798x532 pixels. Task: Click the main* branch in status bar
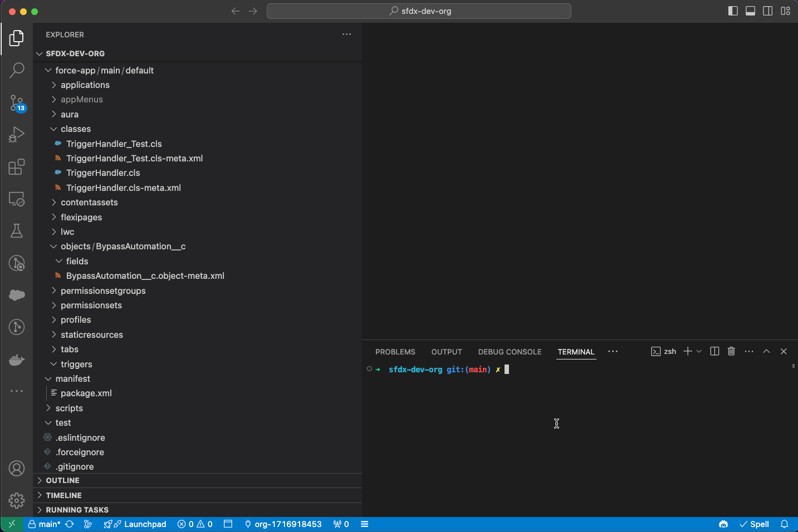pyautogui.click(x=44, y=524)
